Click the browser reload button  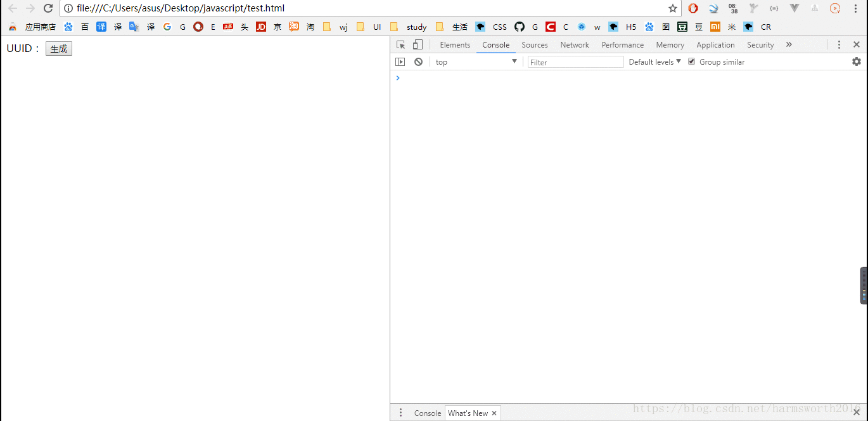(x=48, y=8)
